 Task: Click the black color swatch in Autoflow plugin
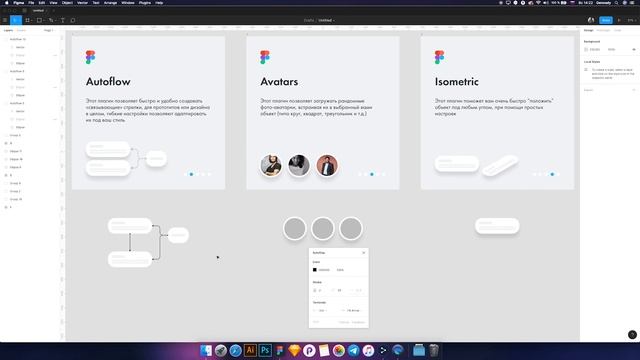pyautogui.click(x=315, y=270)
